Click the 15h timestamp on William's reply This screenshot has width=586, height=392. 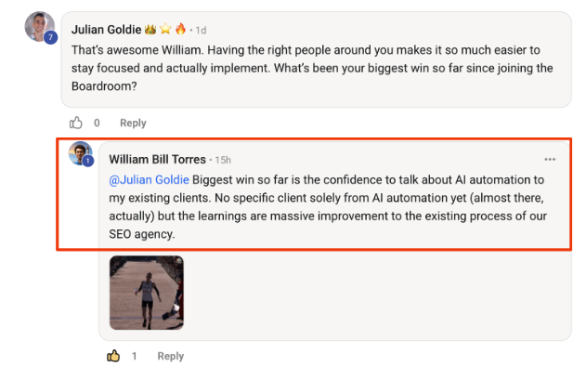223,160
